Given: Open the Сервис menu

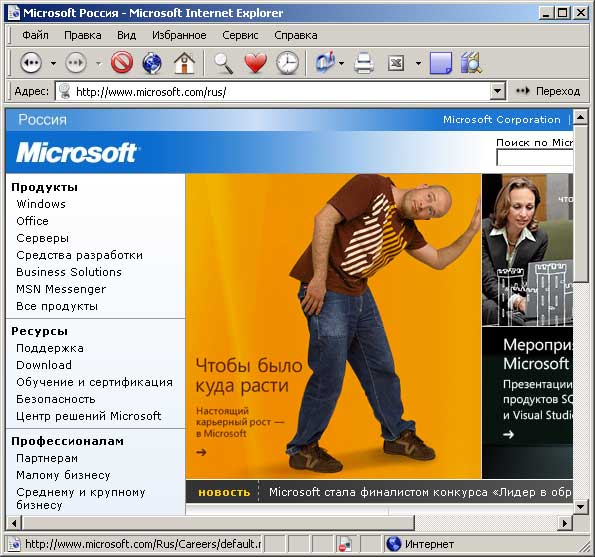Looking at the screenshot, I should [240, 35].
